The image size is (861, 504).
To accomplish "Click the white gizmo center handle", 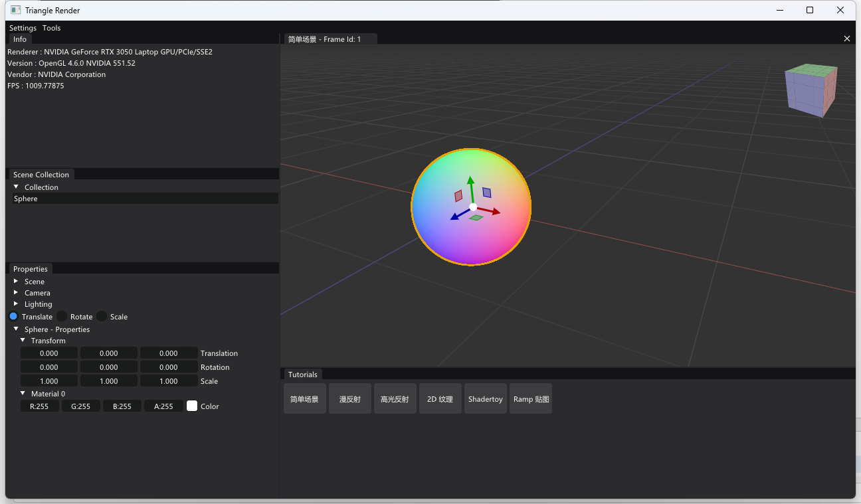I will tap(473, 207).
